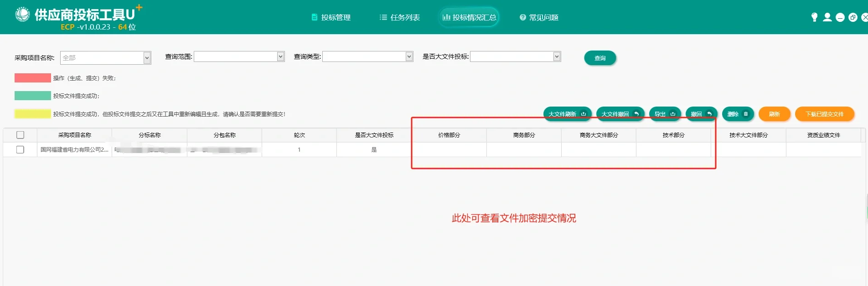
Task: Click the 商务大文件部分 column header
Action: (599, 135)
